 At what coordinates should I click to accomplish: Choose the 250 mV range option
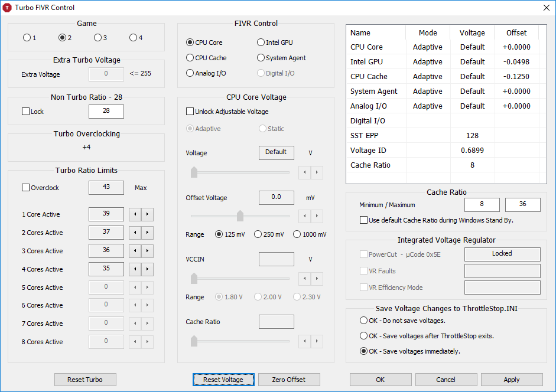point(258,234)
